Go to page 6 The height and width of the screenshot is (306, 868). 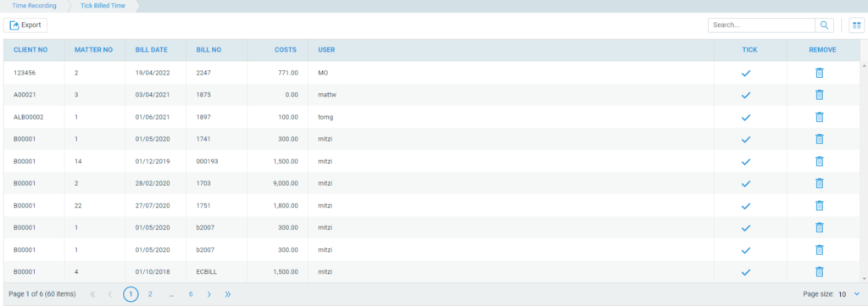[191, 294]
